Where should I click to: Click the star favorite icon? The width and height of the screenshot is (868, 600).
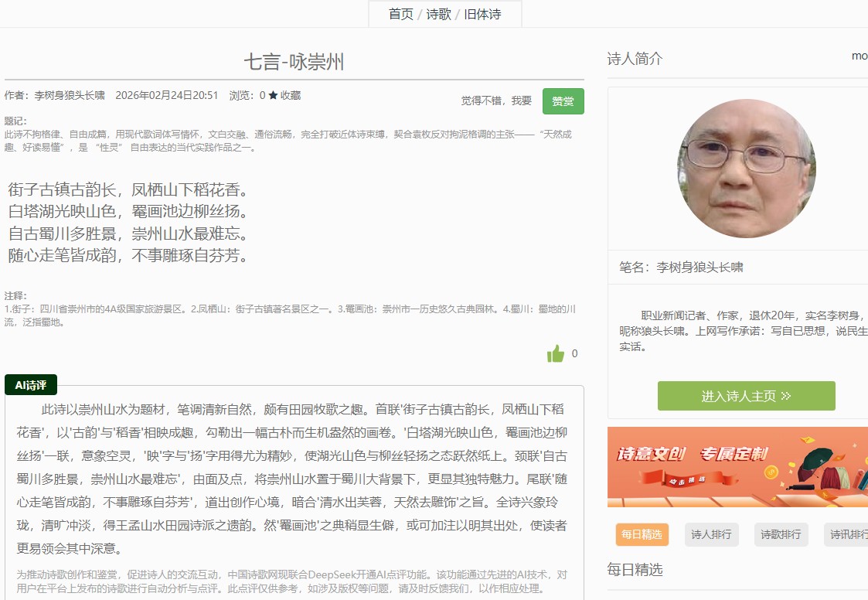(x=273, y=96)
